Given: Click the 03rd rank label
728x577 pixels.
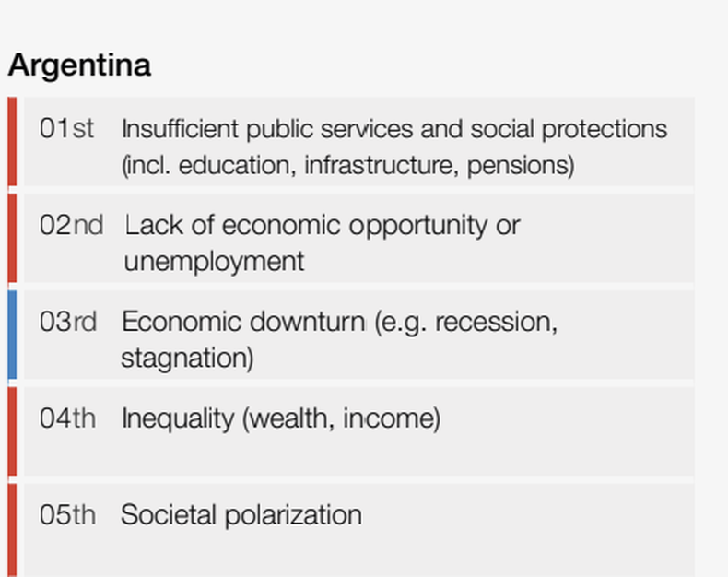Looking at the screenshot, I should click(x=68, y=322).
